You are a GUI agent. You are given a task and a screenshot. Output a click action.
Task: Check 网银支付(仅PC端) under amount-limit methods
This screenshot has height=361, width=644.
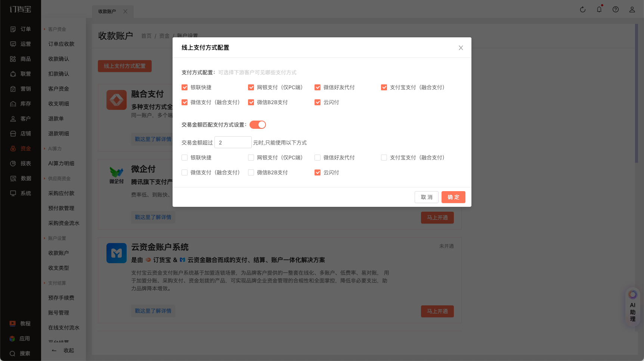coord(251,158)
